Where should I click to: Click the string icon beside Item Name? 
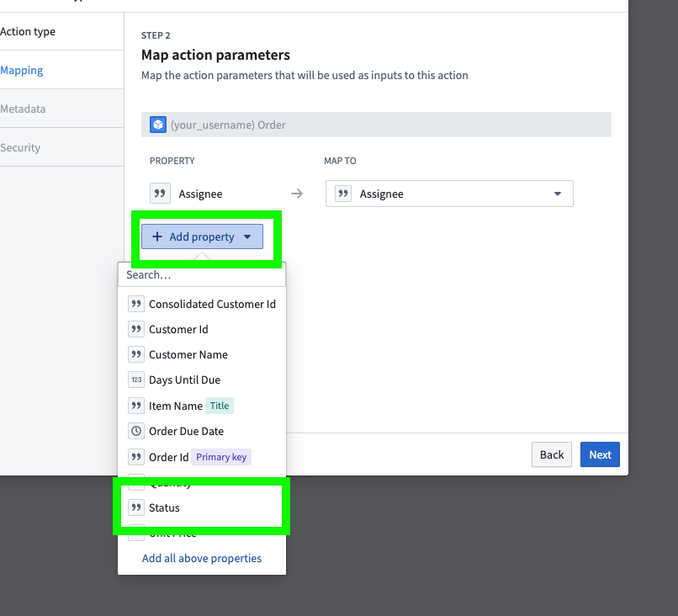click(x=136, y=405)
